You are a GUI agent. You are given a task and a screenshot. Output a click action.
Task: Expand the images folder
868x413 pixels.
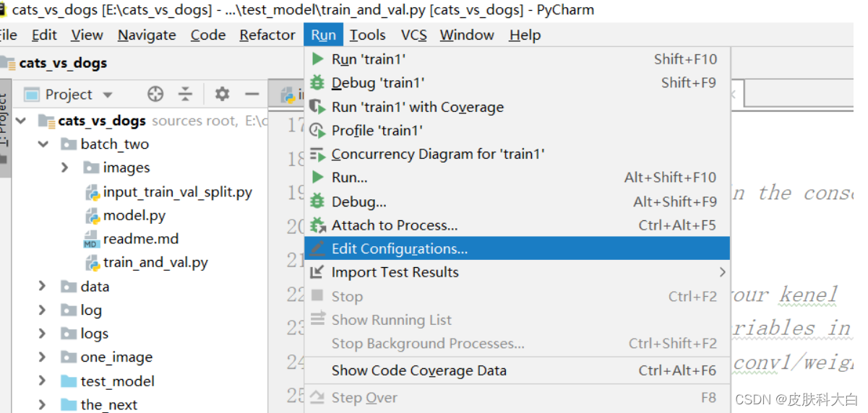click(65, 168)
